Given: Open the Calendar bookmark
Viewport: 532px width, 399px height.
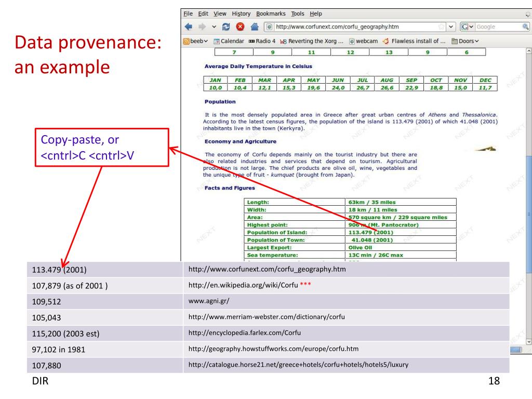Looking at the screenshot, I should pyautogui.click(x=229, y=41).
